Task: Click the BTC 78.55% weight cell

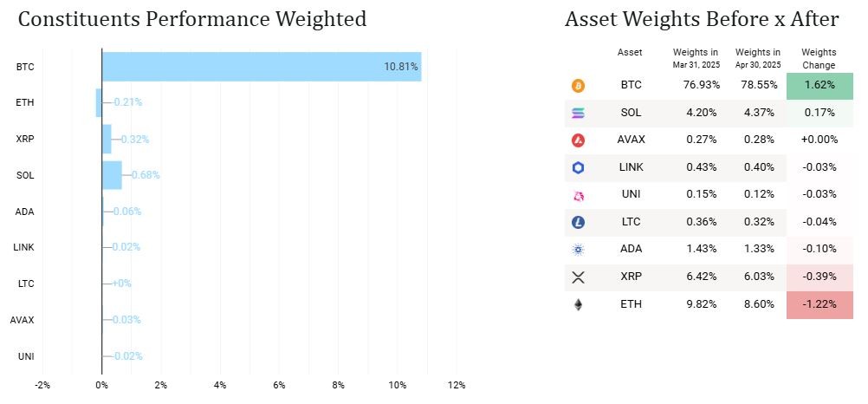Action: pyautogui.click(x=757, y=86)
